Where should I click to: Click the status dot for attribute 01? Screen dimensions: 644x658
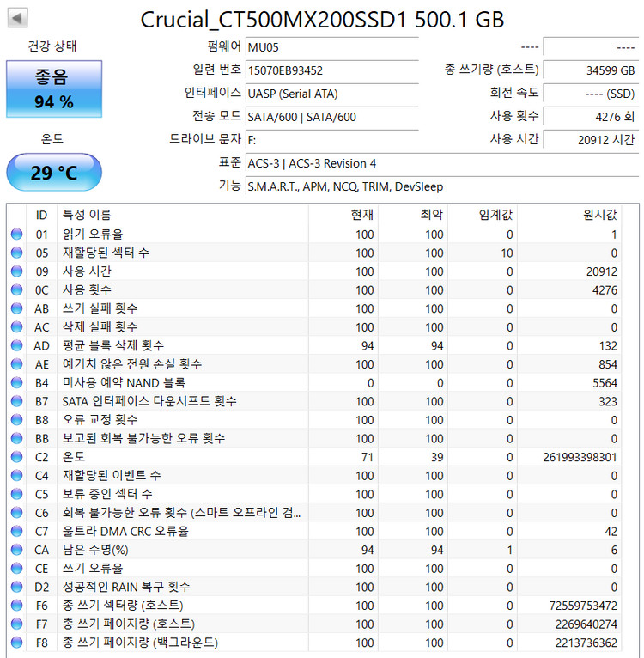tap(17, 235)
